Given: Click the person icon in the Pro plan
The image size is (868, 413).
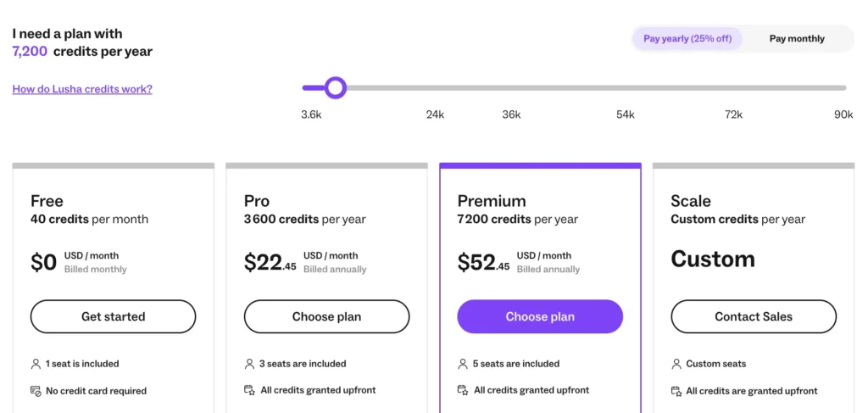Looking at the screenshot, I should click(x=249, y=364).
